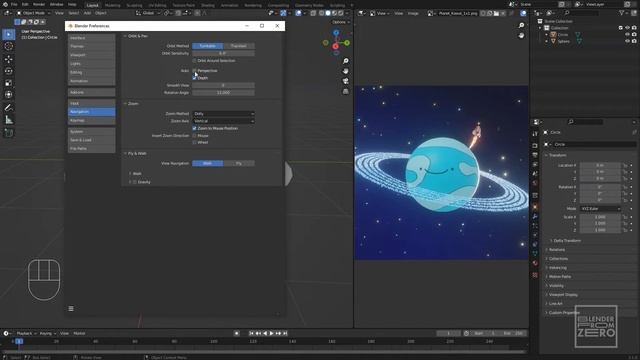Adjust the Smooth View slider
The width and height of the screenshot is (640, 360).
[223, 85]
